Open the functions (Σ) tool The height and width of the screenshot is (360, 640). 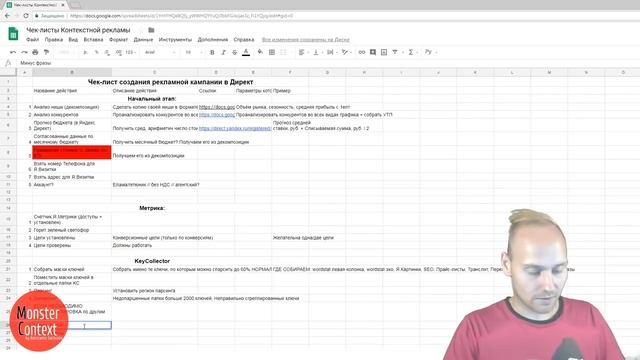411,52
